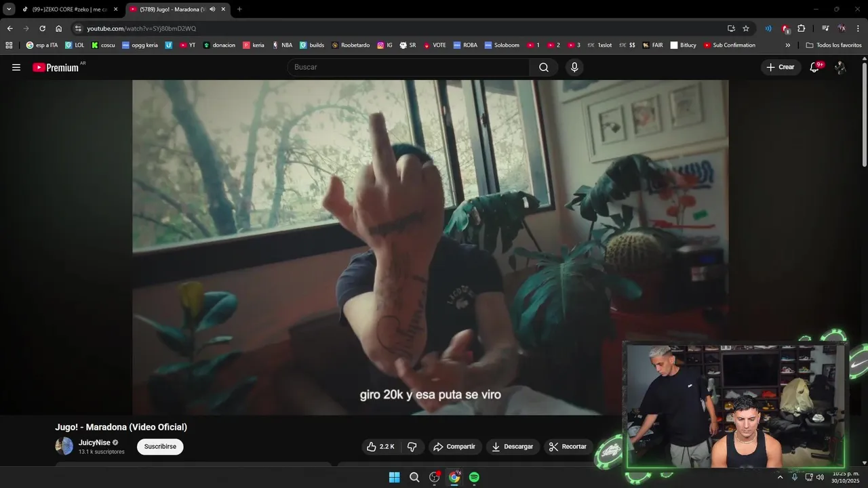Like the video with thumbs-up
Viewport: 868px width, 488px height.
point(380,447)
